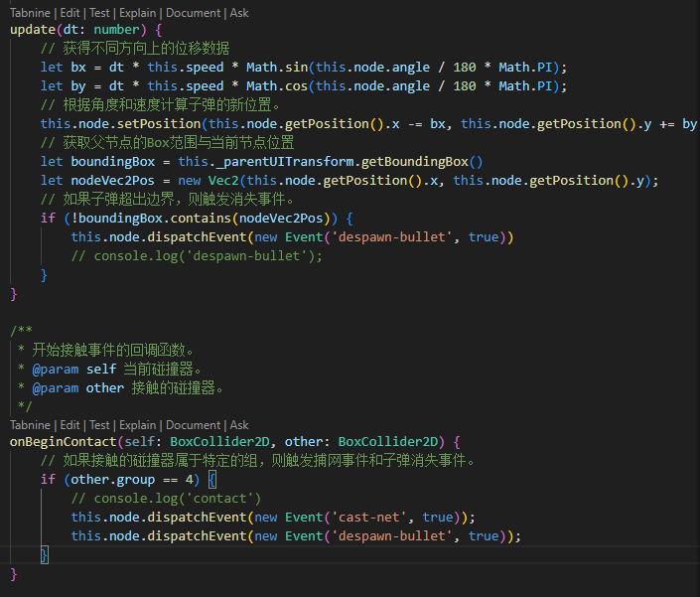The image size is (700, 597).
Task: Click Explain link above update method
Action: click(x=137, y=13)
